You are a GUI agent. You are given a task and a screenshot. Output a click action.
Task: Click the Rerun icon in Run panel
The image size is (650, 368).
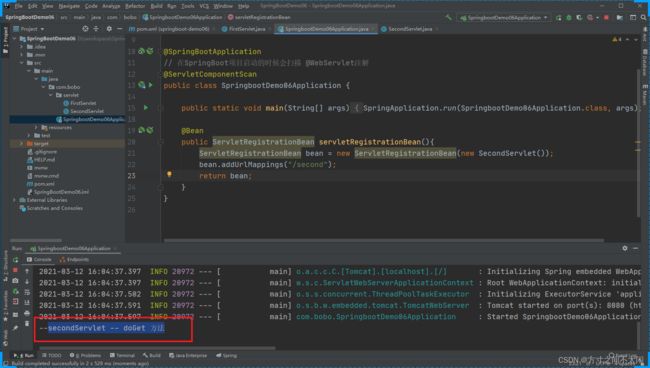[x=16, y=260]
